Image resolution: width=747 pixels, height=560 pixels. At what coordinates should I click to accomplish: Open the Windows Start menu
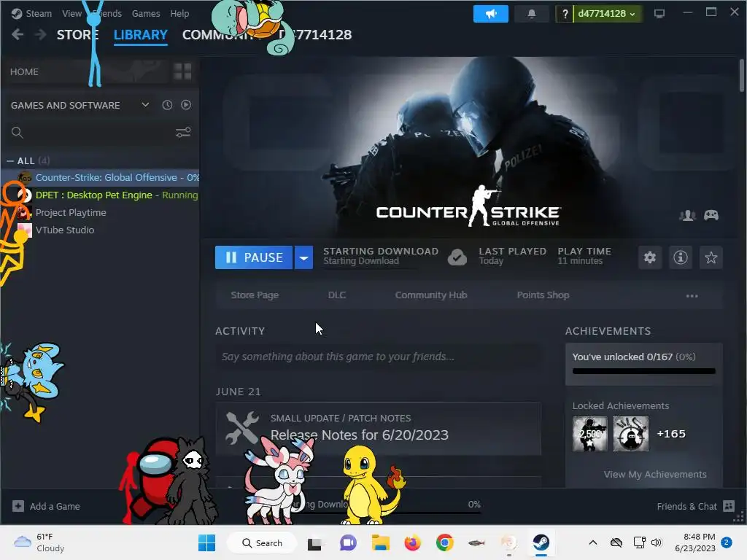click(206, 542)
